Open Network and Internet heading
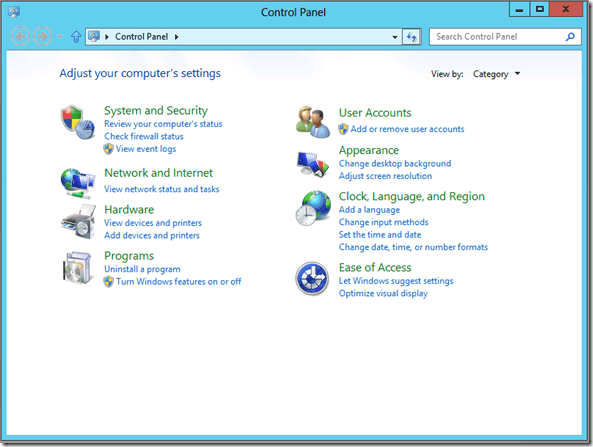 (x=158, y=173)
